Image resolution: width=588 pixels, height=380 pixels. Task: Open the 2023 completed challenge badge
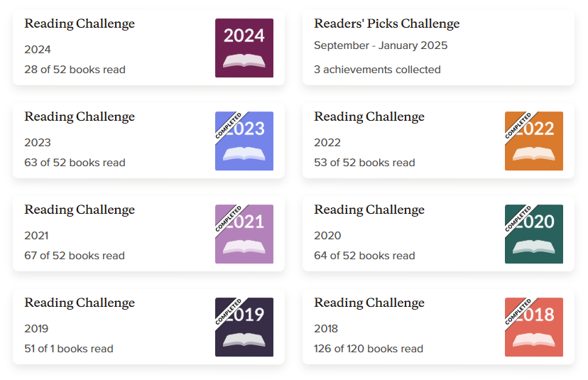244,141
